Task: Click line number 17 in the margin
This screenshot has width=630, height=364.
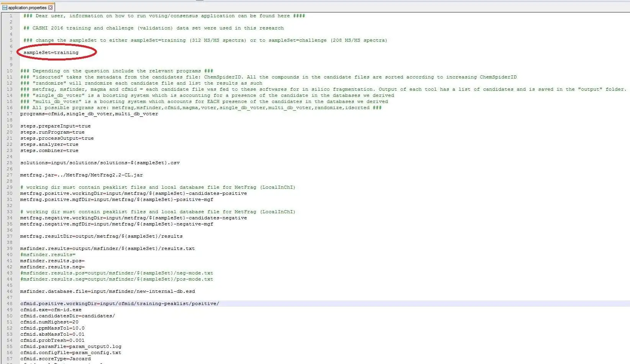Action: pyautogui.click(x=10, y=114)
